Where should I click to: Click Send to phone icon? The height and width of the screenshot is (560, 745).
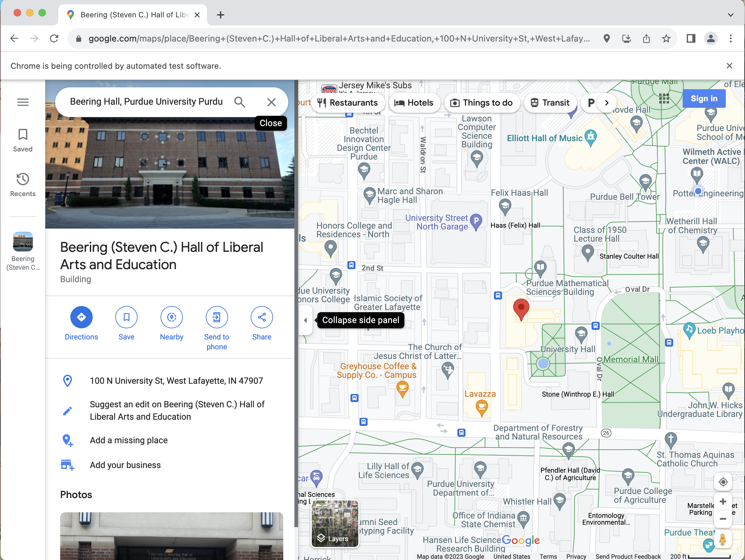pyautogui.click(x=217, y=317)
